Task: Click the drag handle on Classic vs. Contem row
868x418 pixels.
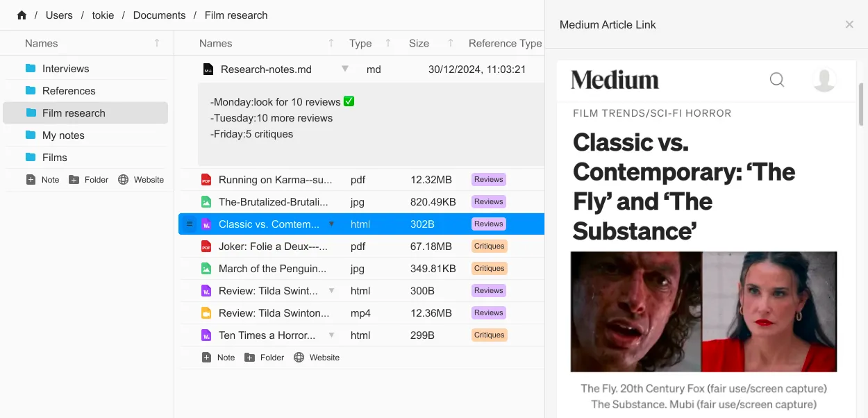Action: [190, 224]
